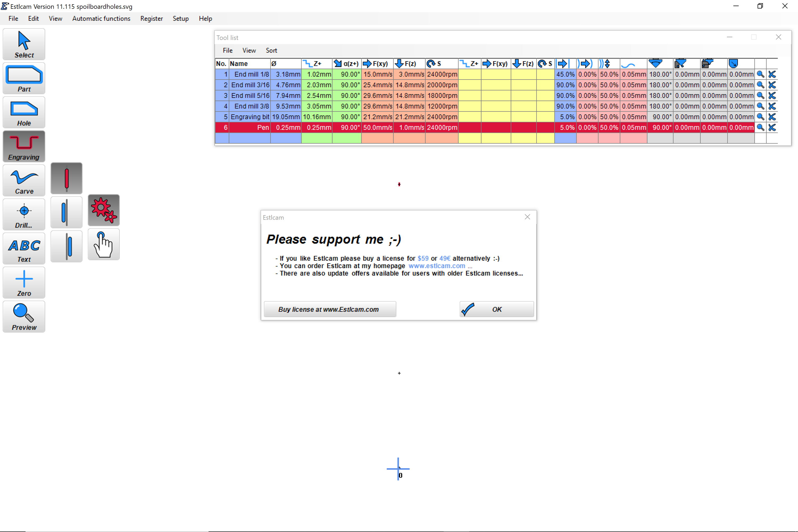Screen dimensions: 798x532
Task: Click the diameter Ø column header
Action: click(286, 64)
